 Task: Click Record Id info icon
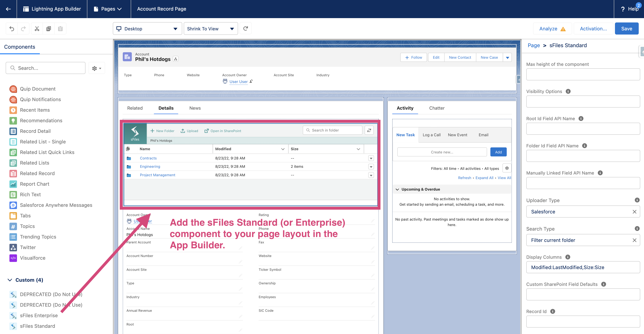click(553, 312)
